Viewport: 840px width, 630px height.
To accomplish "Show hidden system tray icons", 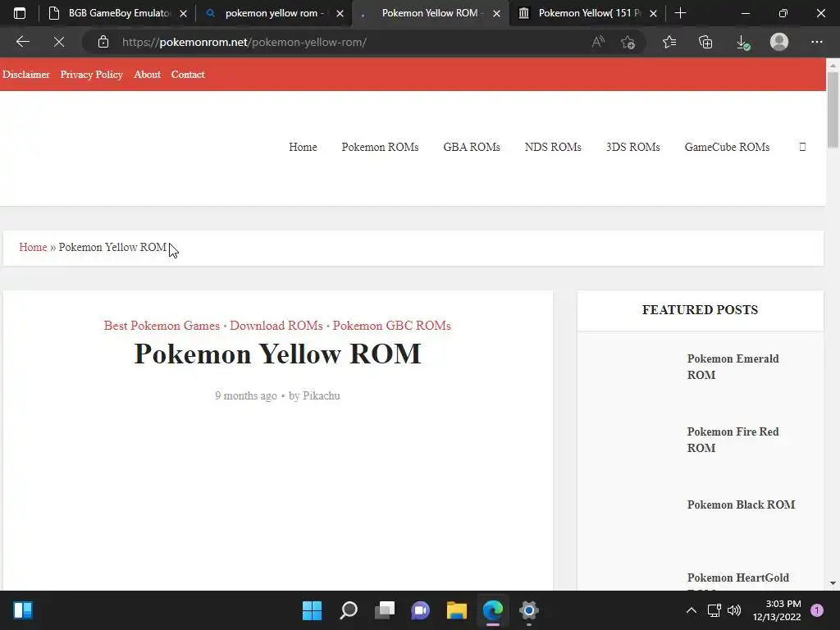I will (692, 610).
